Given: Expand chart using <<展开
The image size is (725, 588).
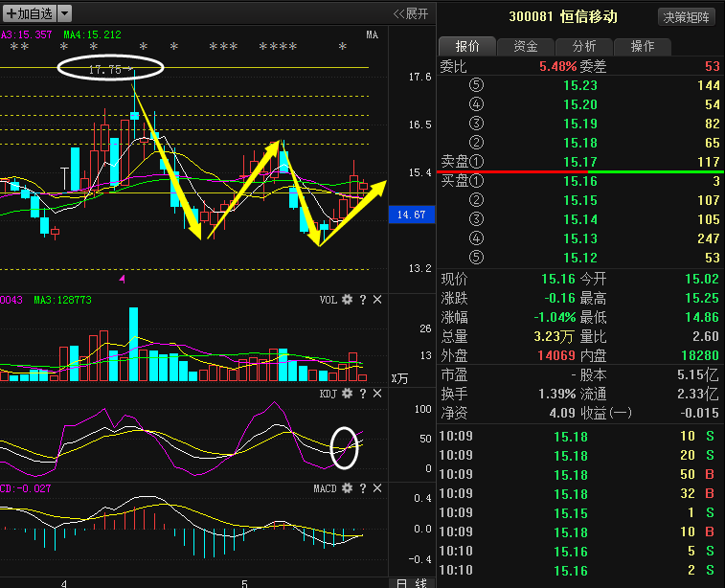Looking at the screenshot, I should (x=411, y=13).
